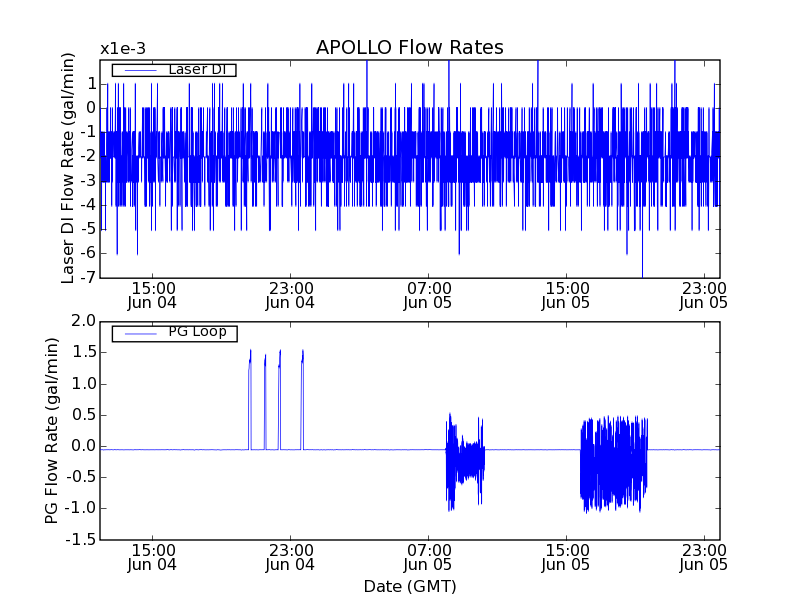Click the "-1.5" tick on PG flow y-axis
The height and width of the screenshot is (600, 800).
tap(80, 540)
